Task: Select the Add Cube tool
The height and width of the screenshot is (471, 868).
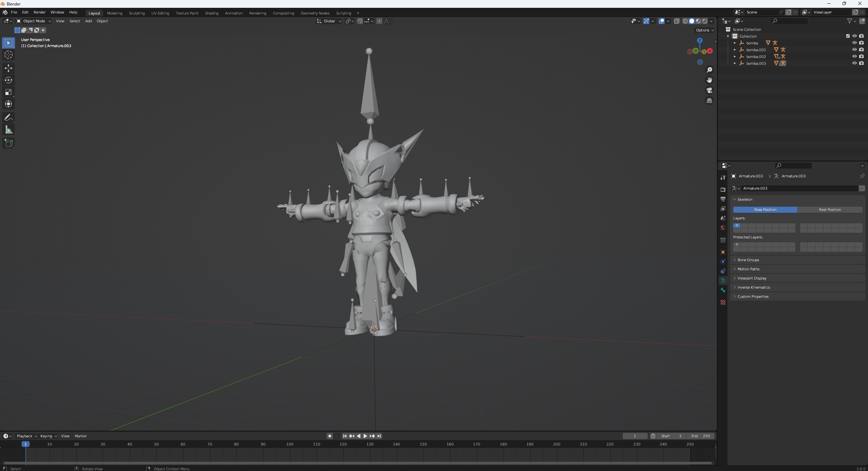Action: tap(8, 143)
